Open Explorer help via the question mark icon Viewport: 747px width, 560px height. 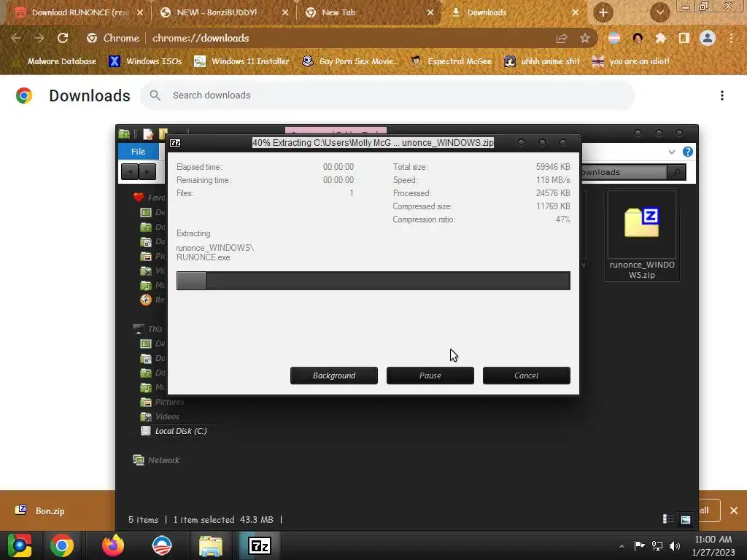tap(687, 152)
